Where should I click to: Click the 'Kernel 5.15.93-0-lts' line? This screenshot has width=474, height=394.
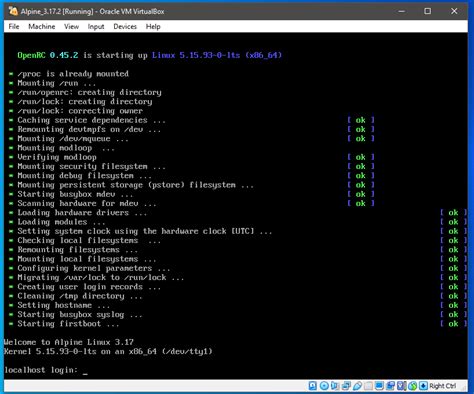tap(108, 351)
